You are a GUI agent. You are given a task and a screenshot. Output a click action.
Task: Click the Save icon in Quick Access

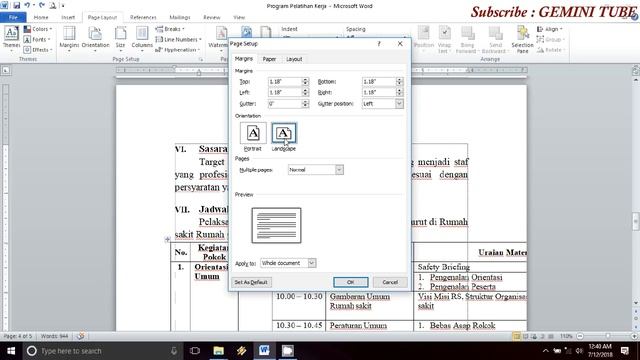click(16, 5)
